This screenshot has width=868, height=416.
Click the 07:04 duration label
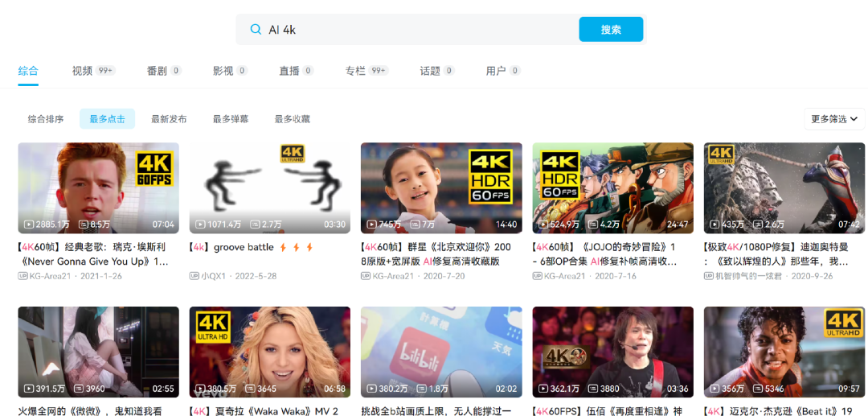[162, 224]
